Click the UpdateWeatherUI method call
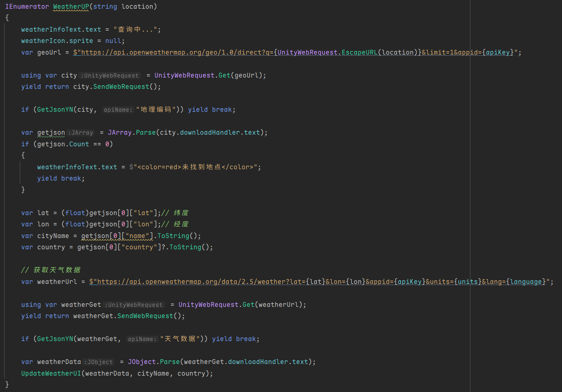This screenshot has height=392, width=562. tap(51, 373)
